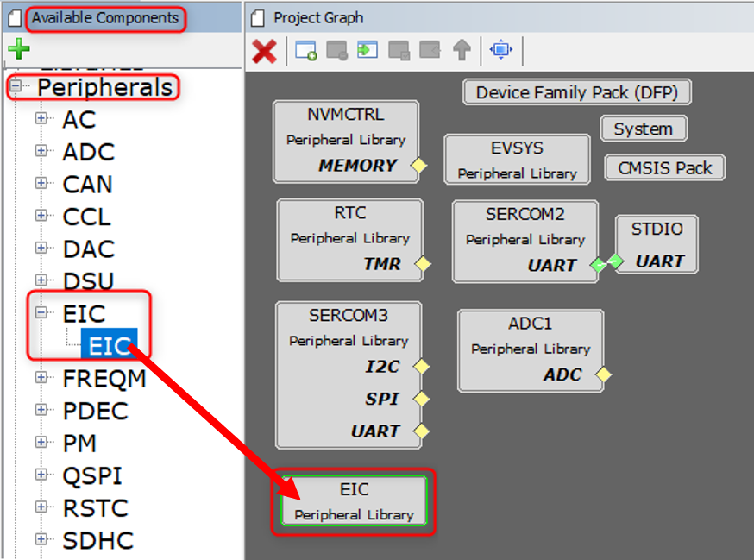Select the Device Family Pack (DFP) block

(x=576, y=92)
